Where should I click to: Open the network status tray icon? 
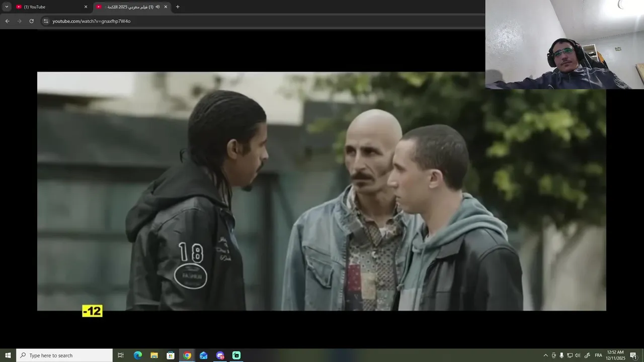570,355
